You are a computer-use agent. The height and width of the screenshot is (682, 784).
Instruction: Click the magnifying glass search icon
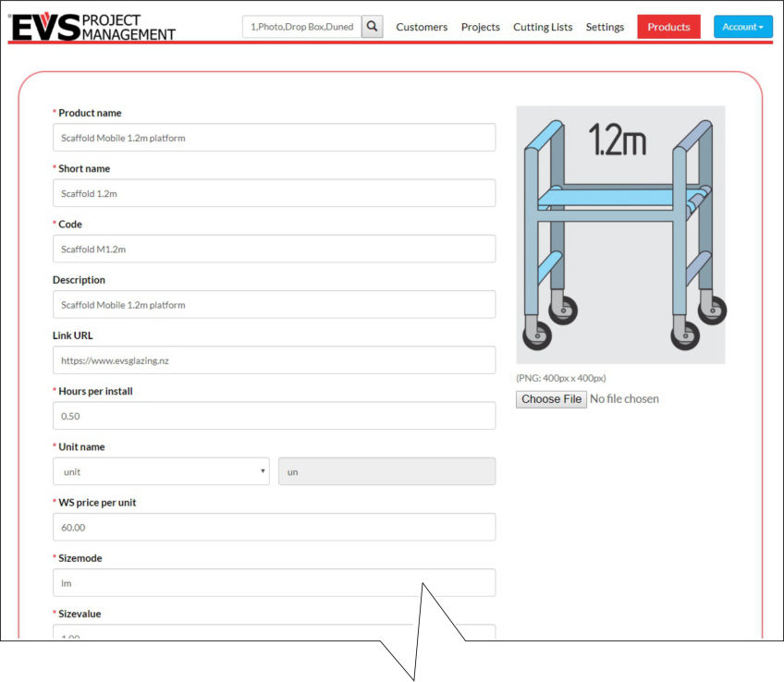(372, 27)
